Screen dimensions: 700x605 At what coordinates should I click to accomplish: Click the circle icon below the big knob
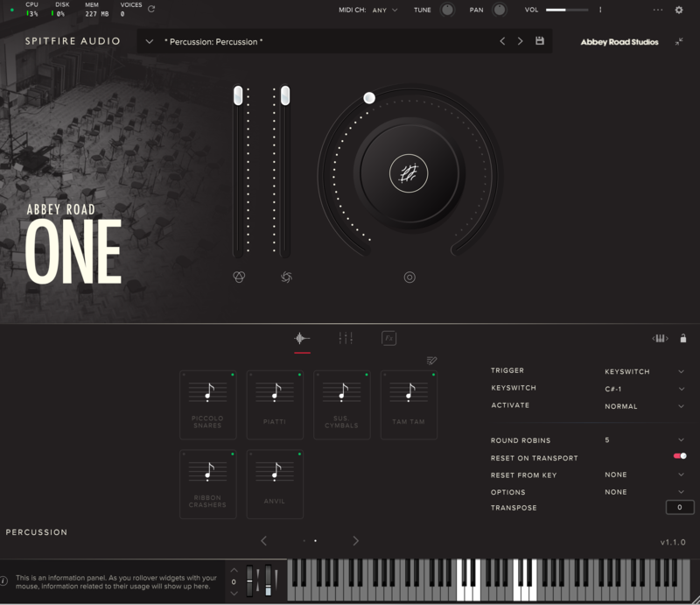[409, 278]
